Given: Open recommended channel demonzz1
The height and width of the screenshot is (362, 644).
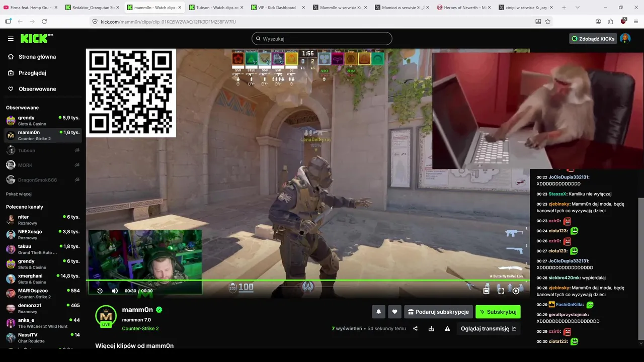Looking at the screenshot, I should pyautogui.click(x=42, y=308).
